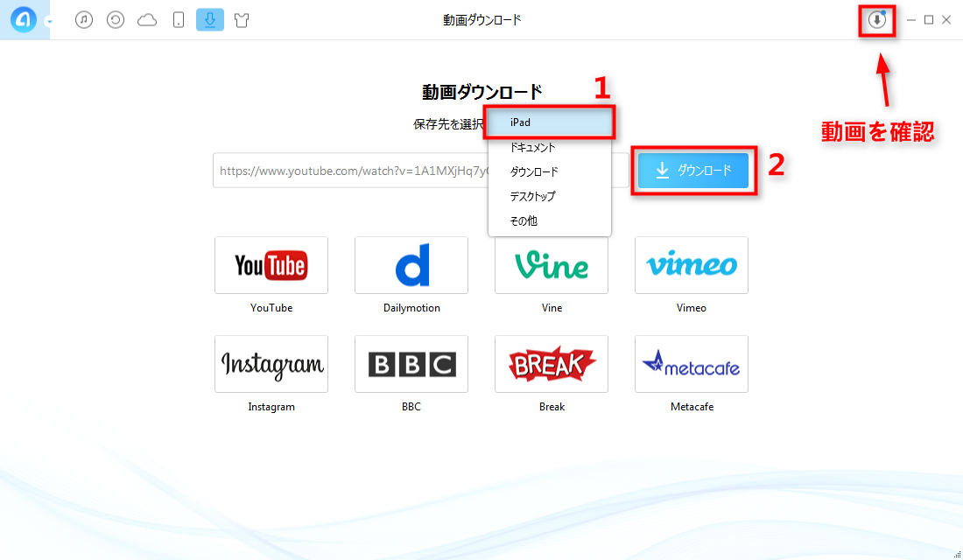Click the YouTube text label
The width and height of the screenshot is (963, 560).
(x=271, y=308)
